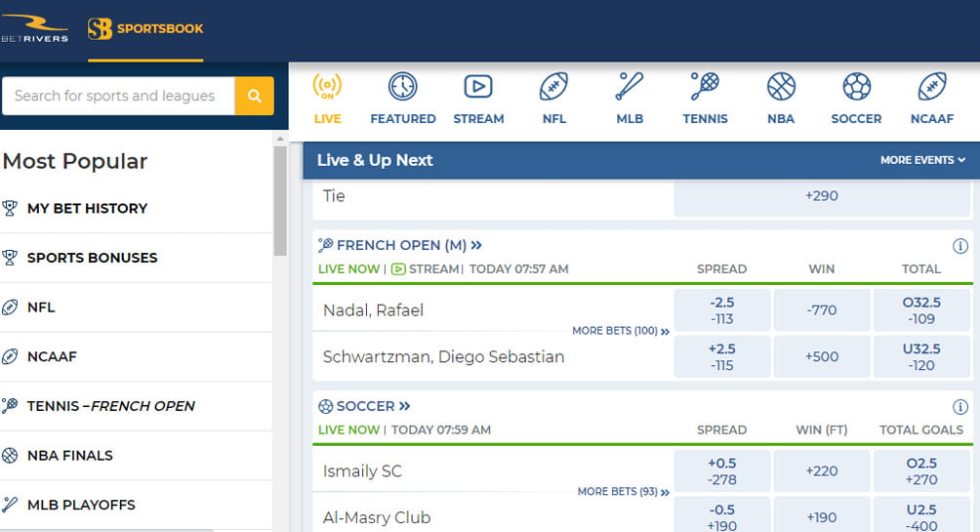
Task: Click the trophy icon beside Sports Bonuses
Action: point(10,258)
